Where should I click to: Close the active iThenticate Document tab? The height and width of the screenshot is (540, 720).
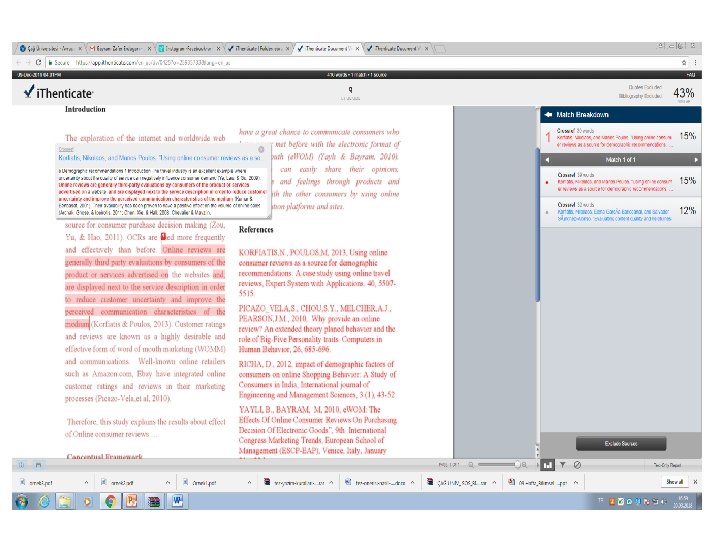pos(357,48)
